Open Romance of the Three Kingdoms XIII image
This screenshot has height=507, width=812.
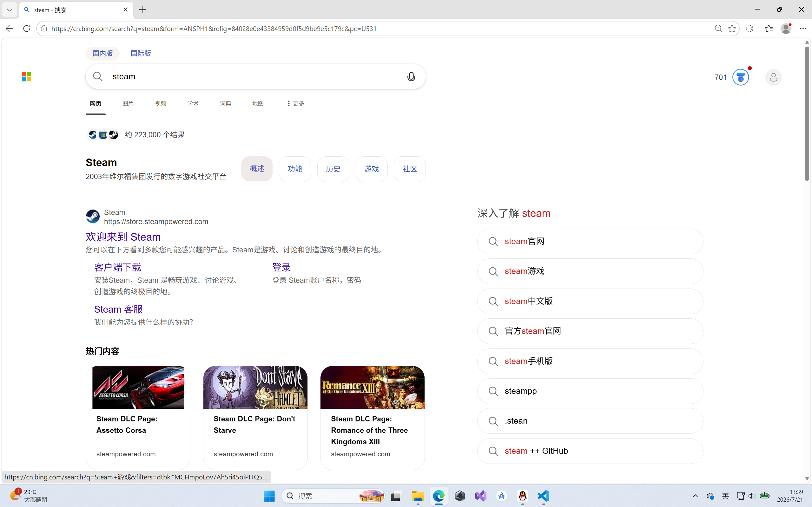[x=373, y=387]
